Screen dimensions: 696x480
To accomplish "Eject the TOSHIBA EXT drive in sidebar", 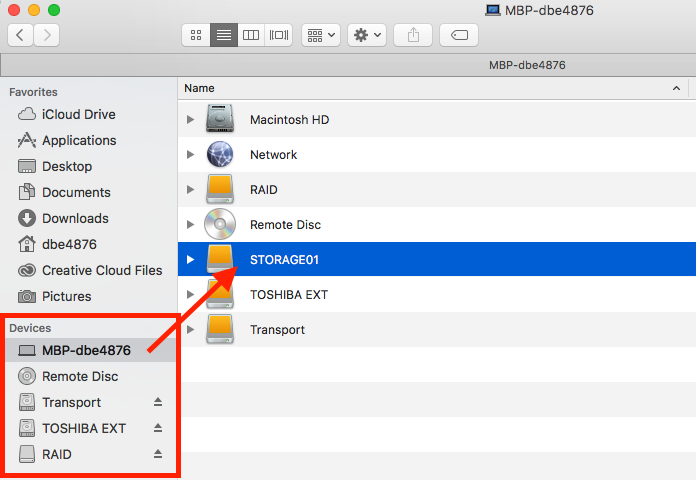I will click(x=158, y=428).
